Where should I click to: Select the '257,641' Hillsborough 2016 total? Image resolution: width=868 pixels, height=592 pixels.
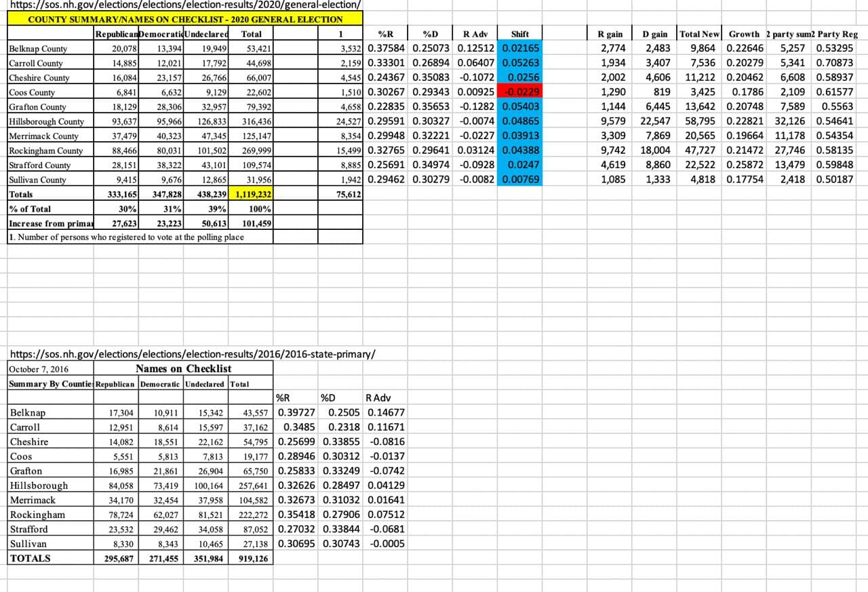[251, 486]
